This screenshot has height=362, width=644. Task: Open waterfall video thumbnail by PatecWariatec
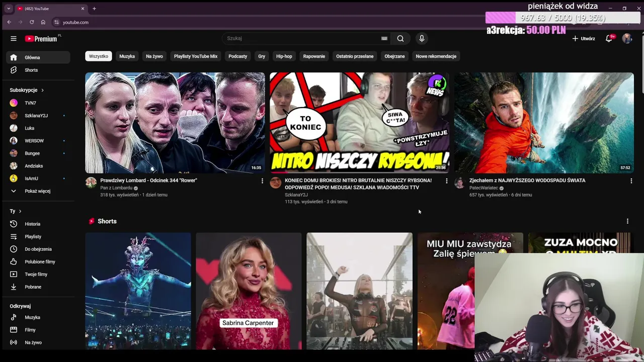point(544,123)
